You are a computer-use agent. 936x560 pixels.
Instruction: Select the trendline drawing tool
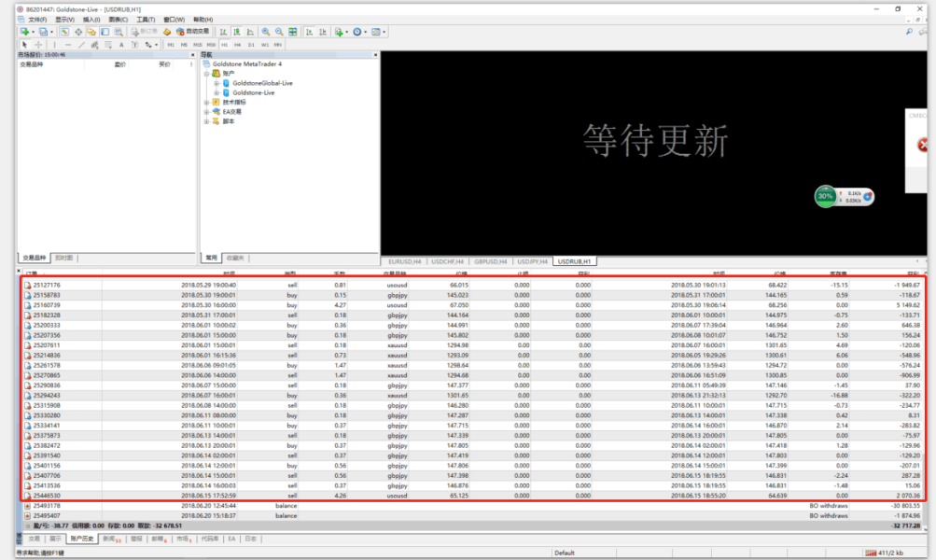[x=81, y=44]
